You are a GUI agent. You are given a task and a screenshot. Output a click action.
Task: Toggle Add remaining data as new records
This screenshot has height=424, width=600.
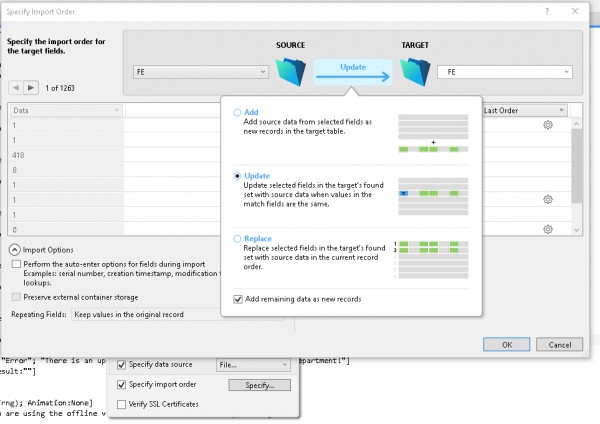pyautogui.click(x=237, y=299)
